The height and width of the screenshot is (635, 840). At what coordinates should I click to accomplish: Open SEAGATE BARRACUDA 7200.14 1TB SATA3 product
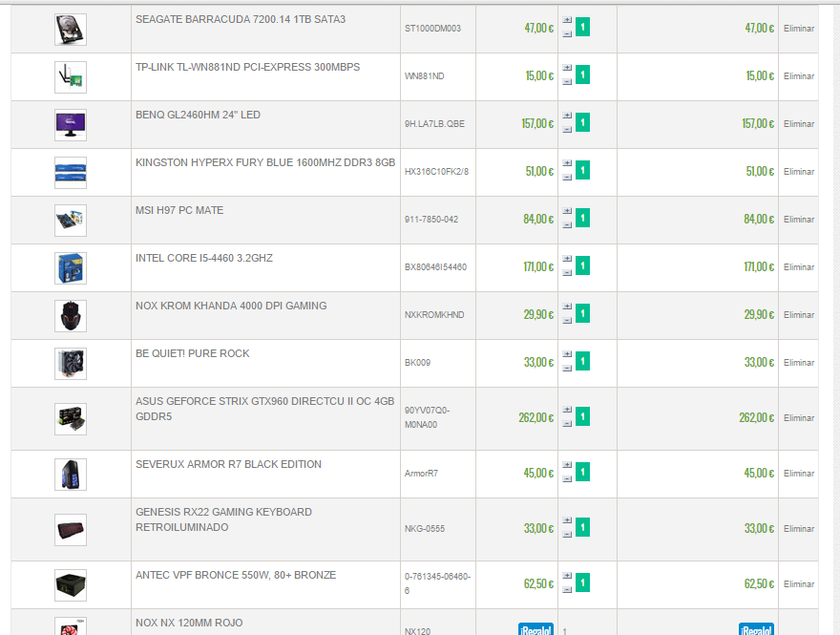click(x=241, y=19)
